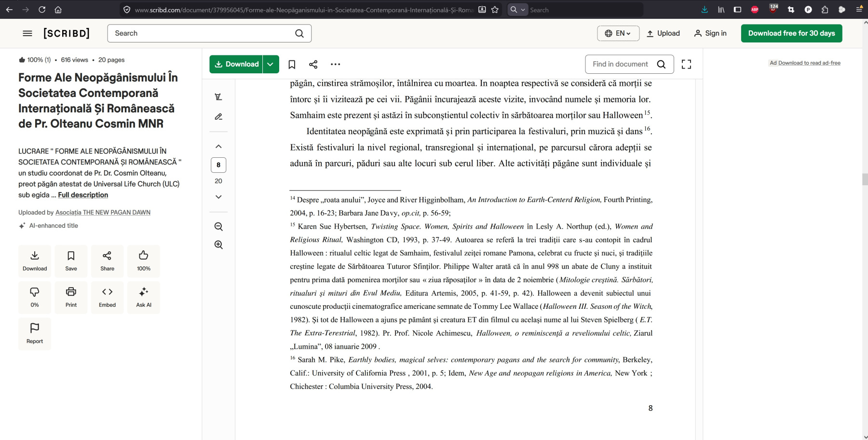Open Ask AI assistant
This screenshot has width=868, height=440.
tap(144, 297)
